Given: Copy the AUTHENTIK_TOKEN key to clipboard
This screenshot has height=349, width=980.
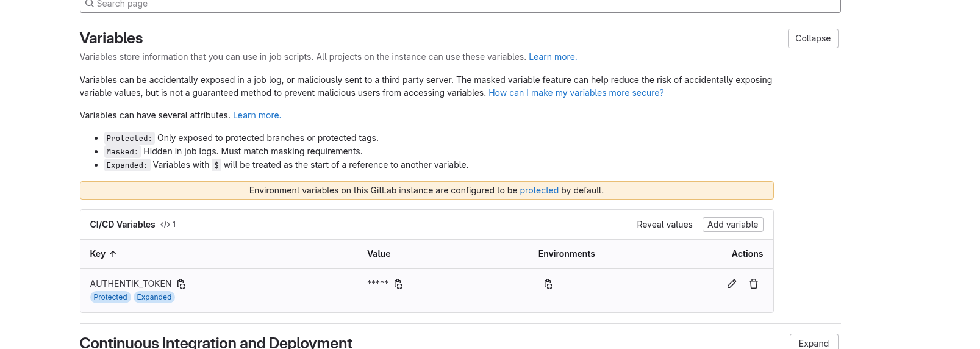Looking at the screenshot, I should [181, 284].
